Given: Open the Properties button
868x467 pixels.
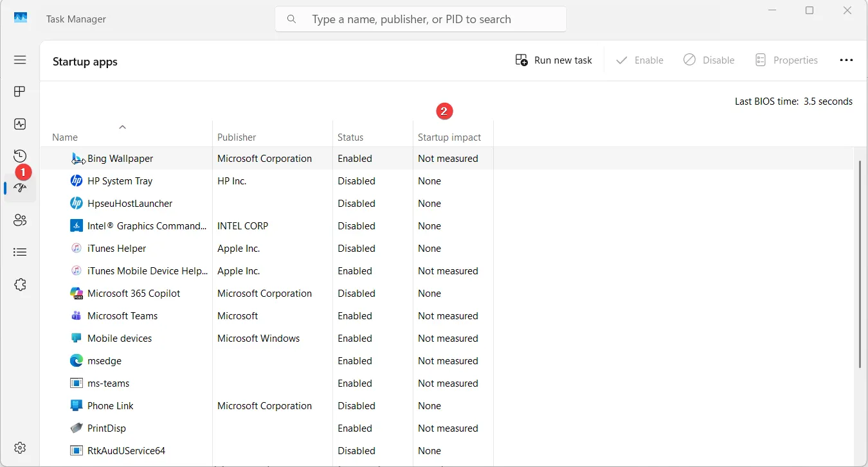Looking at the screenshot, I should (786, 60).
